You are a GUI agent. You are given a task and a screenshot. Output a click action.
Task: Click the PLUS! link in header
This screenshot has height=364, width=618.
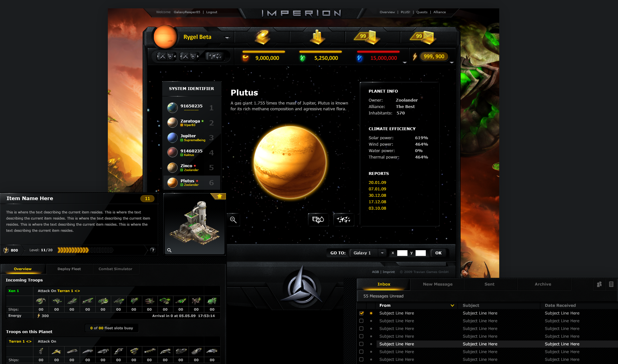point(405,12)
